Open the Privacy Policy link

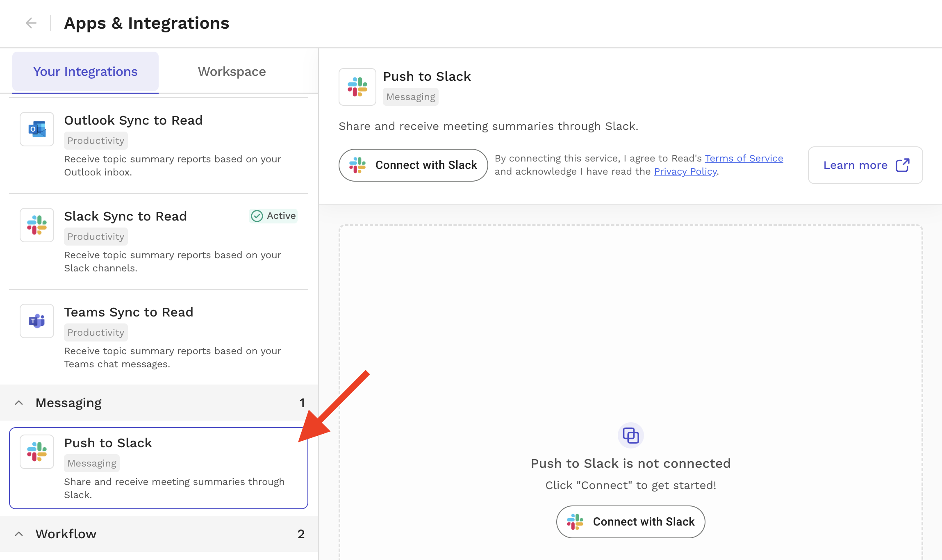click(685, 171)
